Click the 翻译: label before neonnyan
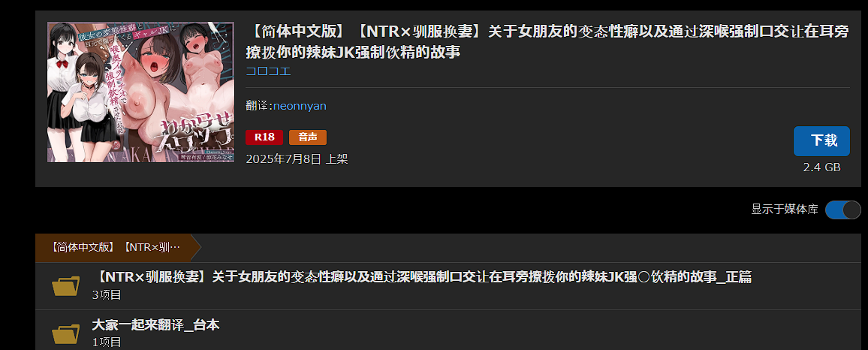The height and width of the screenshot is (350, 868). [x=259, y=106]
